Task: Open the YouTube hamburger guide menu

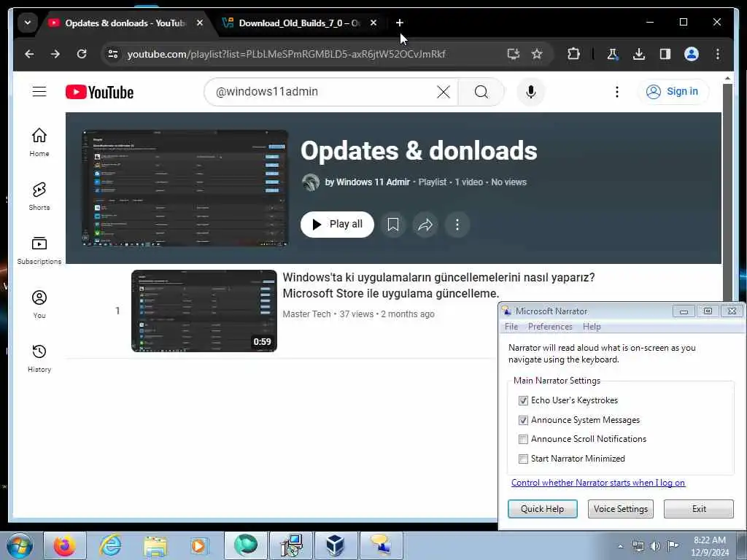Action: coord(39,91)
